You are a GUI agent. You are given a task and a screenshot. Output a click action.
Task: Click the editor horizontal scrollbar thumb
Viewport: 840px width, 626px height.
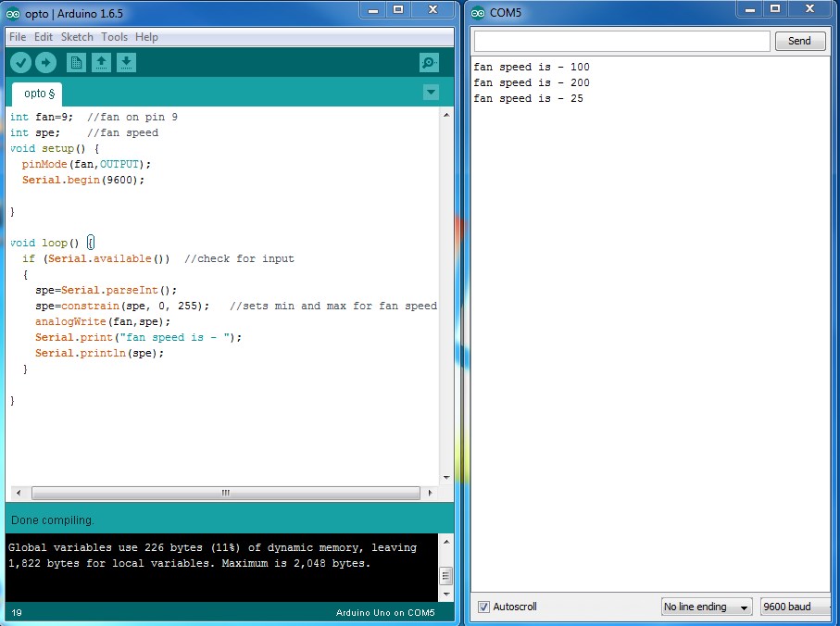coord(226,493)
